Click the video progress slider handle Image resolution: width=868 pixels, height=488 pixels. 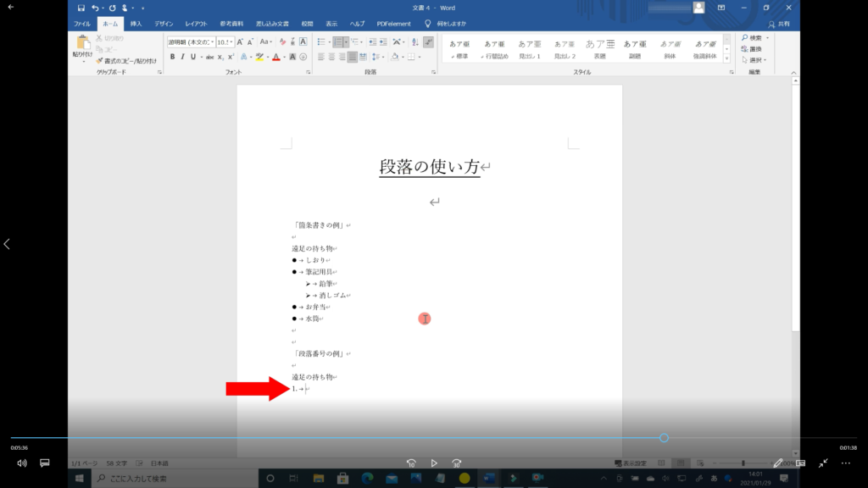(x=664, y=438)
